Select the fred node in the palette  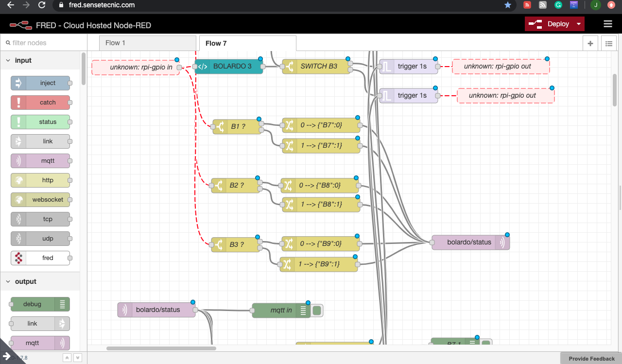point(40,258)
